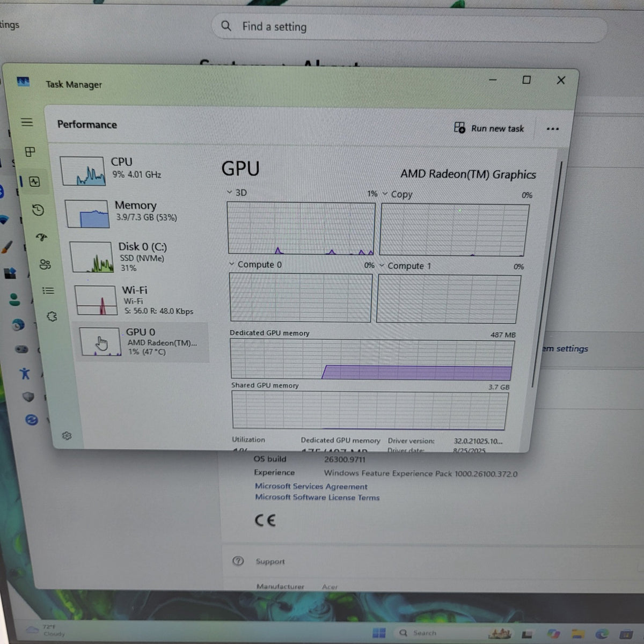Open the App history sidebar icon
The width and height of the screenshot is (644, 644).
pyautogui.click(x=38, y=210)
